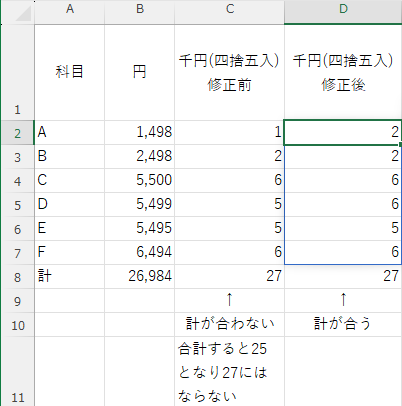Select column C header
Image resolution: width=402 pixels, height=406 pixels.
pos(230,9)
